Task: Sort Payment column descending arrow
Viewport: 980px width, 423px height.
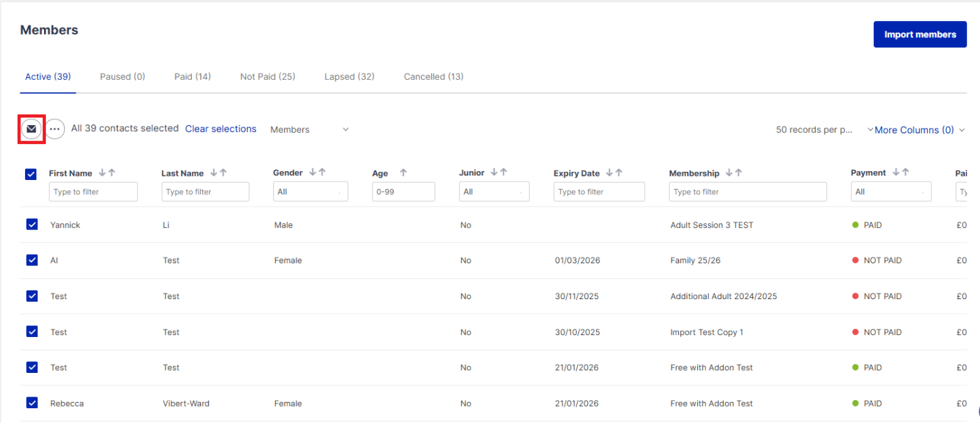Action: 895,173
